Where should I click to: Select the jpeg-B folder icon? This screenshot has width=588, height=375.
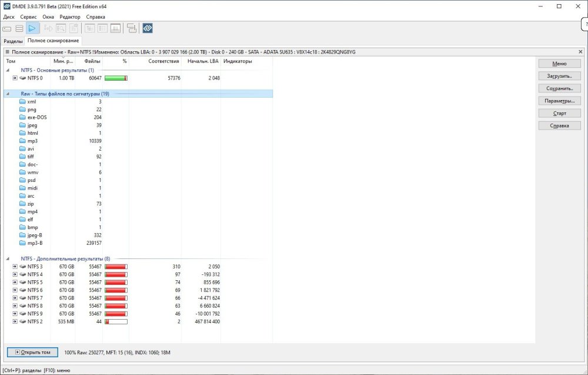coord(22,235)
